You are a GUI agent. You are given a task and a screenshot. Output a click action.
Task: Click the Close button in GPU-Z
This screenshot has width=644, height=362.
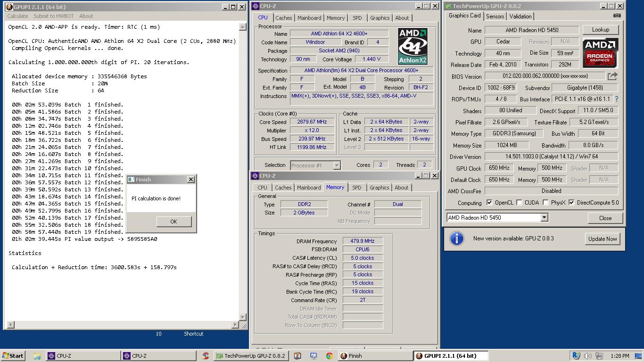point(605,218)
